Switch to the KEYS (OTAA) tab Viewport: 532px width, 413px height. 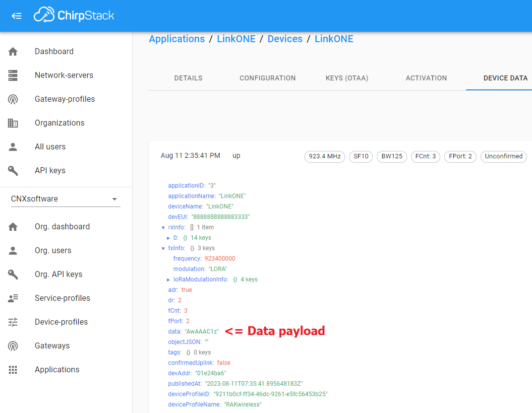click(347, 78)
